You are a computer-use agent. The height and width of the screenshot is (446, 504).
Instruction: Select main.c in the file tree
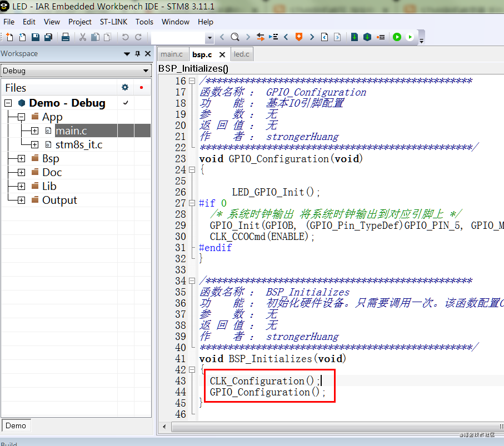(71, 131)
